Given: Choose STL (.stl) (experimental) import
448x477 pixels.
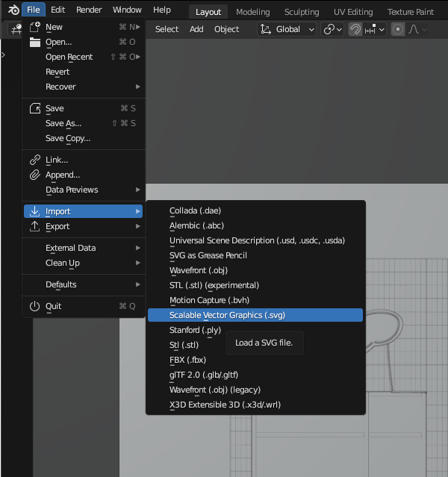Looking at the screenshot, I should [255, 285].
